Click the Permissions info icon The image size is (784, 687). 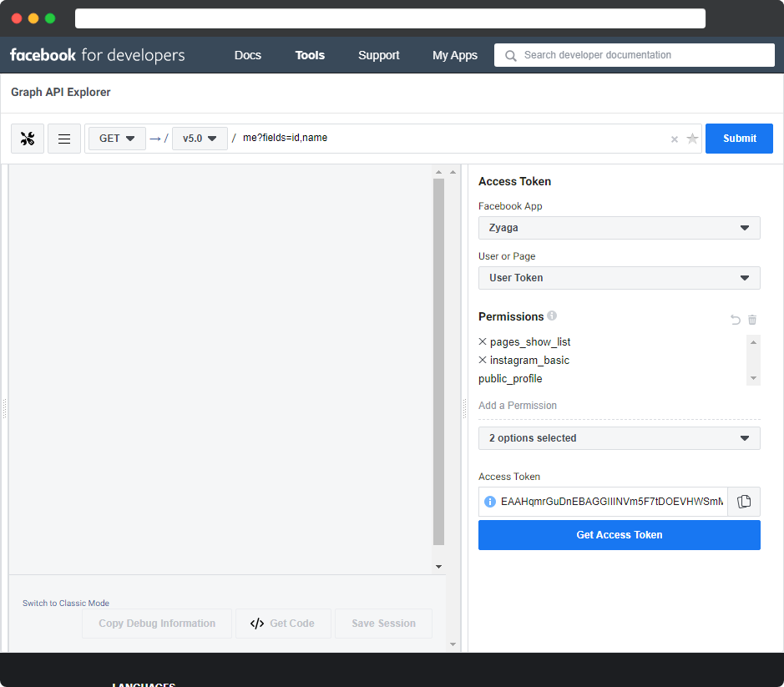point(552,316)
